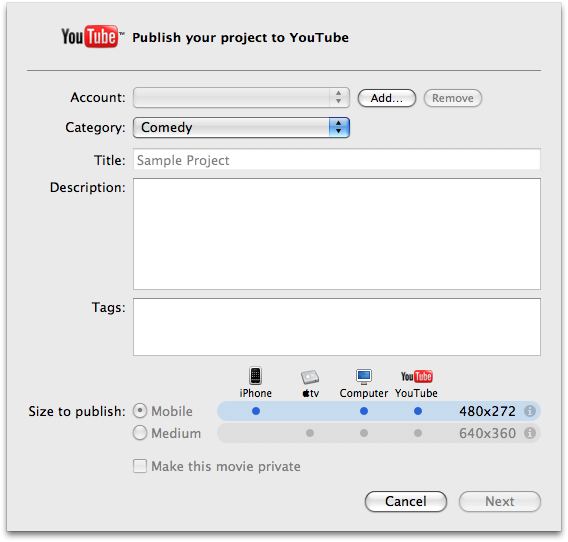This screenshot has width=568, height=542.
Task: Click the Apple TV device icon
Action: (x=310, y=378)
